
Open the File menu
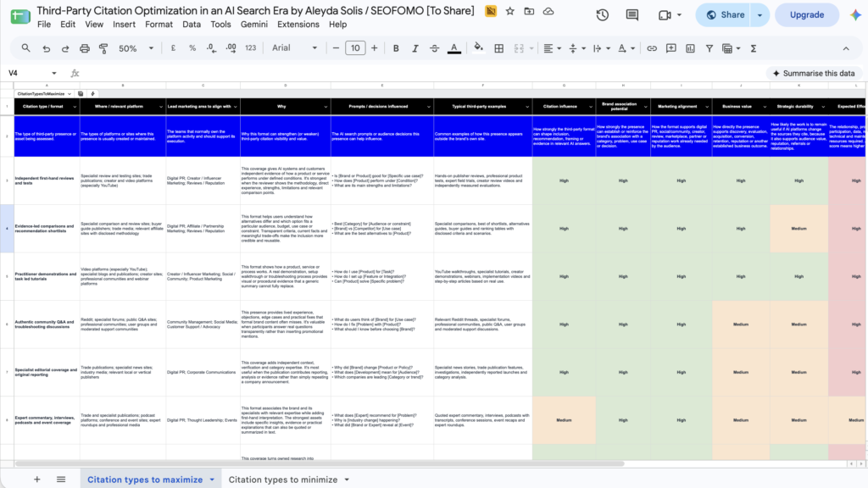[44, 25]
